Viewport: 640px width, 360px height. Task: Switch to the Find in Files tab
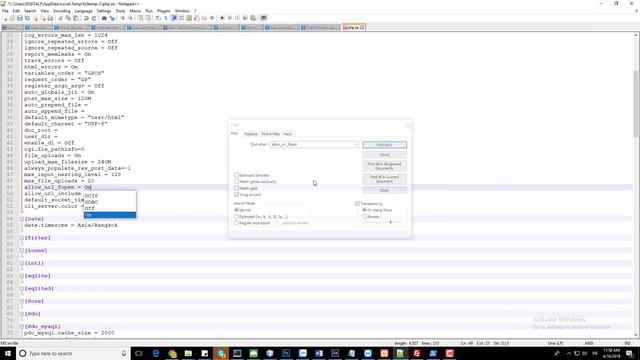click(270, 134)
